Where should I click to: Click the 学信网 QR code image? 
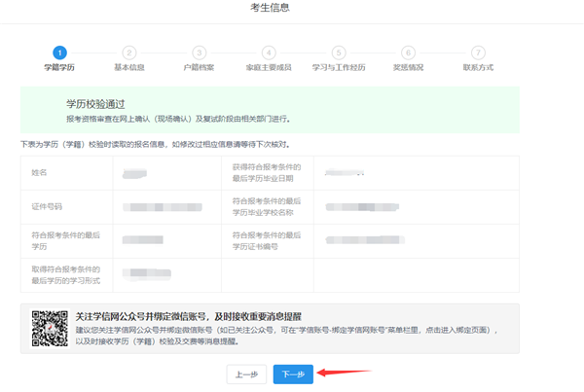pyautogui.click(x=50, y=329)
